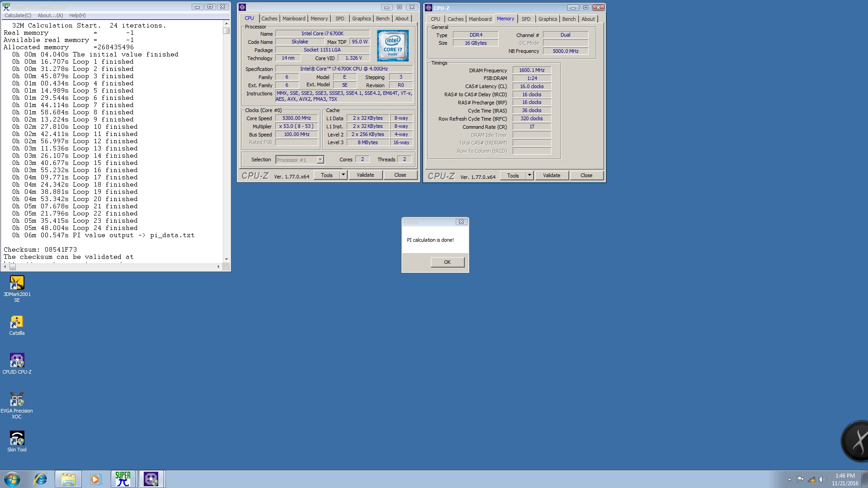Click the vertical scrollbar thumb in Super PI
The image size is (868, 488).
point(226,31)
